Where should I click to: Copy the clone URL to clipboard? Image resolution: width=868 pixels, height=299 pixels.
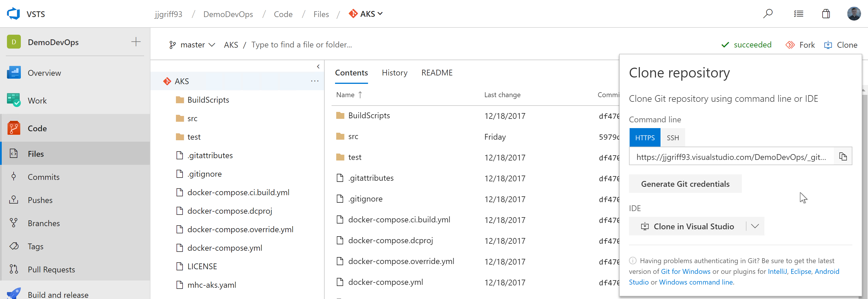tap(843, 156)
